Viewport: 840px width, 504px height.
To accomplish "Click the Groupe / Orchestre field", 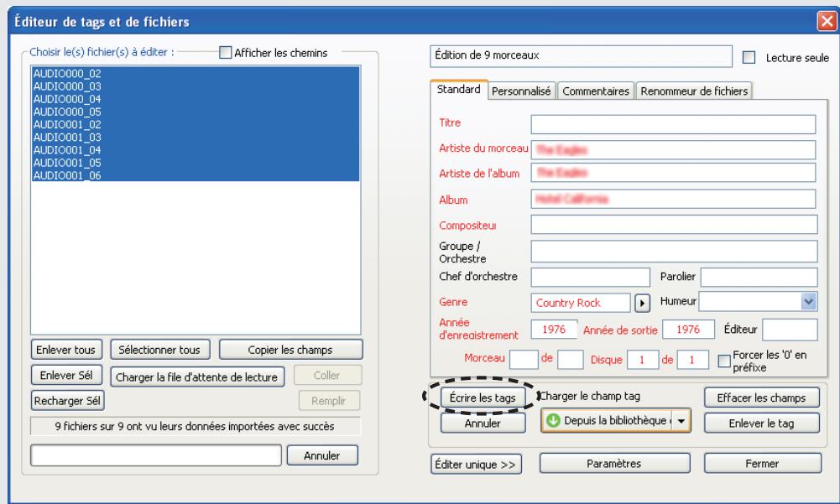I will 674,252.
